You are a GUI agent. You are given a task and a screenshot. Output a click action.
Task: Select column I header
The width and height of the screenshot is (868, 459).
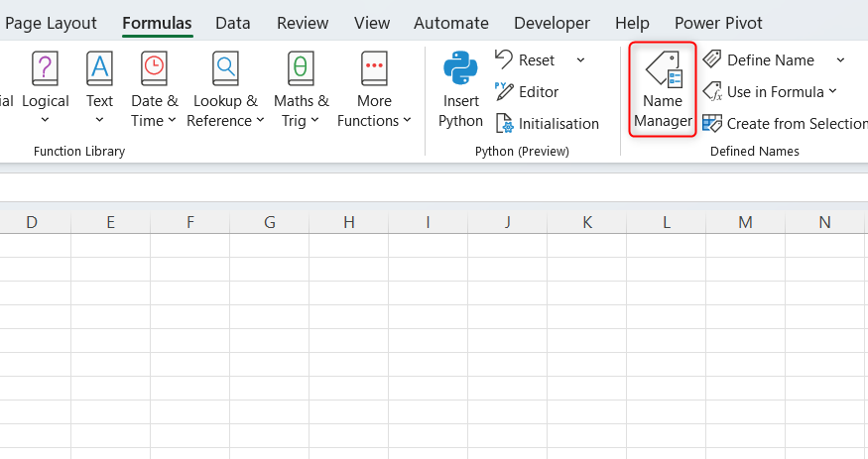pyautogui.click(x=428, y=222)
